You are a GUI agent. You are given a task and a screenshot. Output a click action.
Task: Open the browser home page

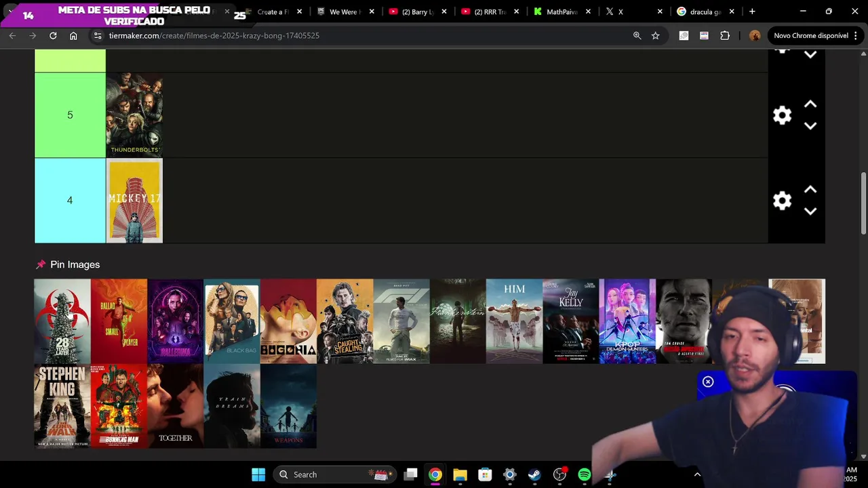tap(73, 35)
